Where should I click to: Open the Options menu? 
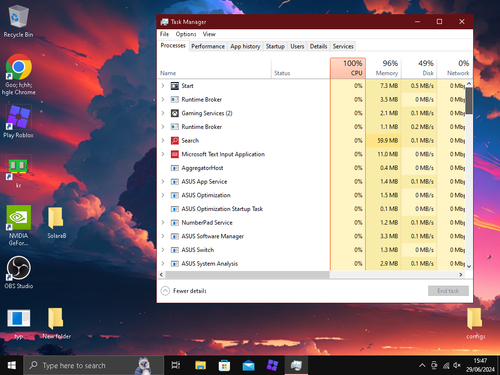186,34
